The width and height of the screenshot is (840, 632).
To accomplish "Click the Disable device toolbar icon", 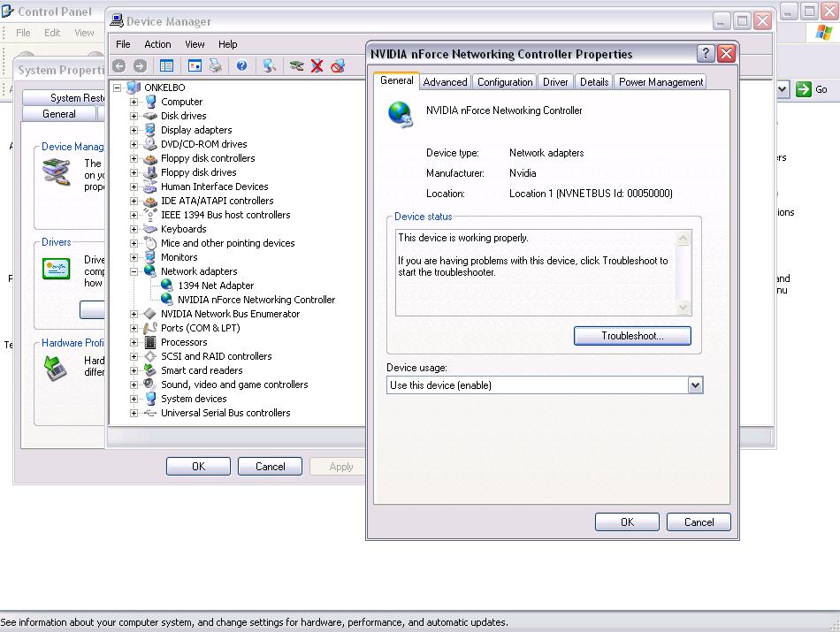I will coord(338,66).
